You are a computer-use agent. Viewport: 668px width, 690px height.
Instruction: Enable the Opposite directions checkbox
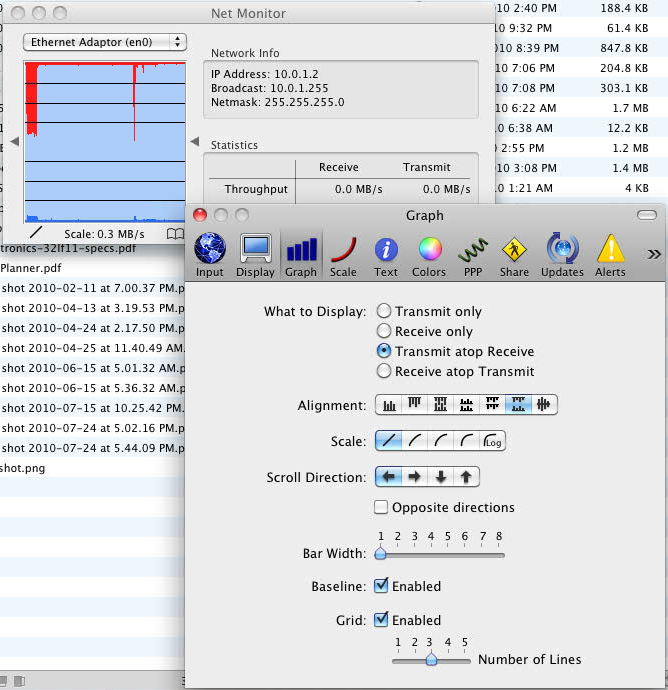382,508
